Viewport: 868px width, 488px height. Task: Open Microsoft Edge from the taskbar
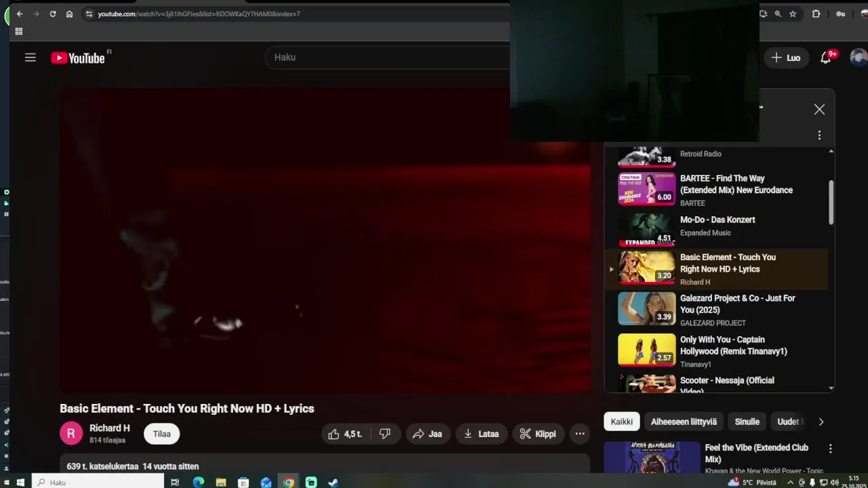[x=198, y=483]
